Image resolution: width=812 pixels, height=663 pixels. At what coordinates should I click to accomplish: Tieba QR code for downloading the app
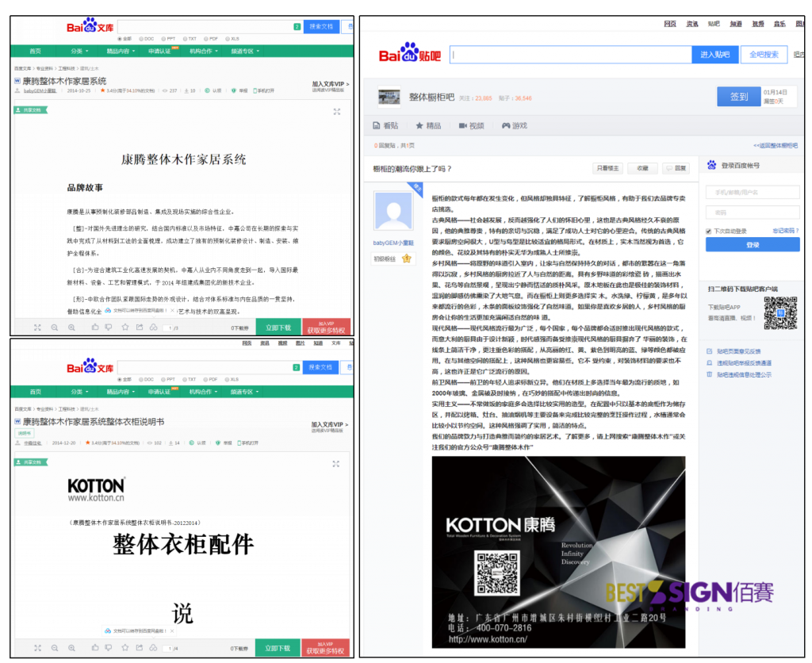[x=780, y=312]
